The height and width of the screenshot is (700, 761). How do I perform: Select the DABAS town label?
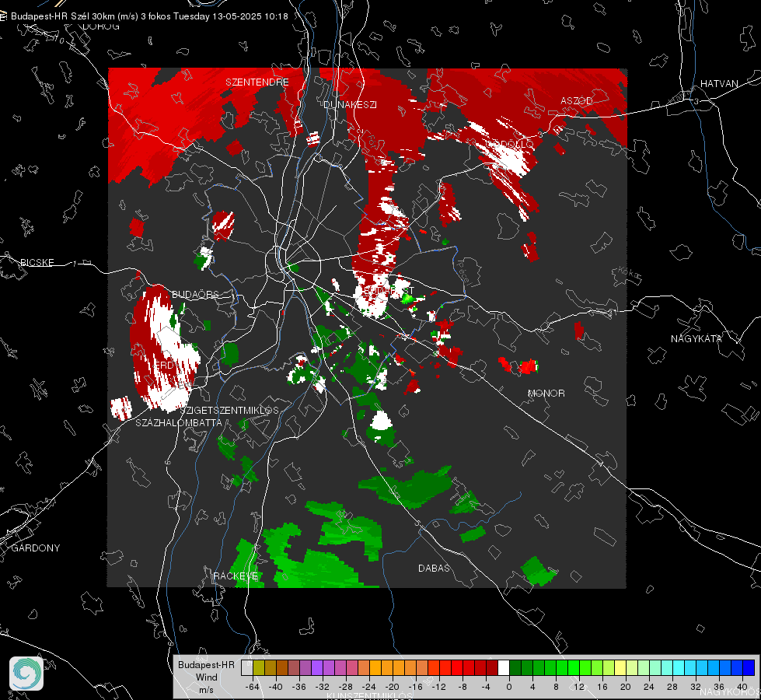pyautogui.click(x=434, y=568)
